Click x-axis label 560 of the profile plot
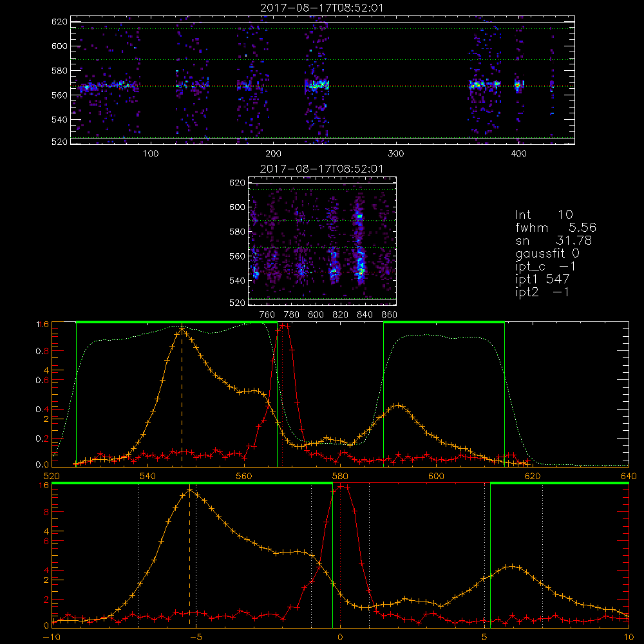Image resolution: width=644 pixels, height=644 pixels. pyautogui.click(x=244, y=476)
